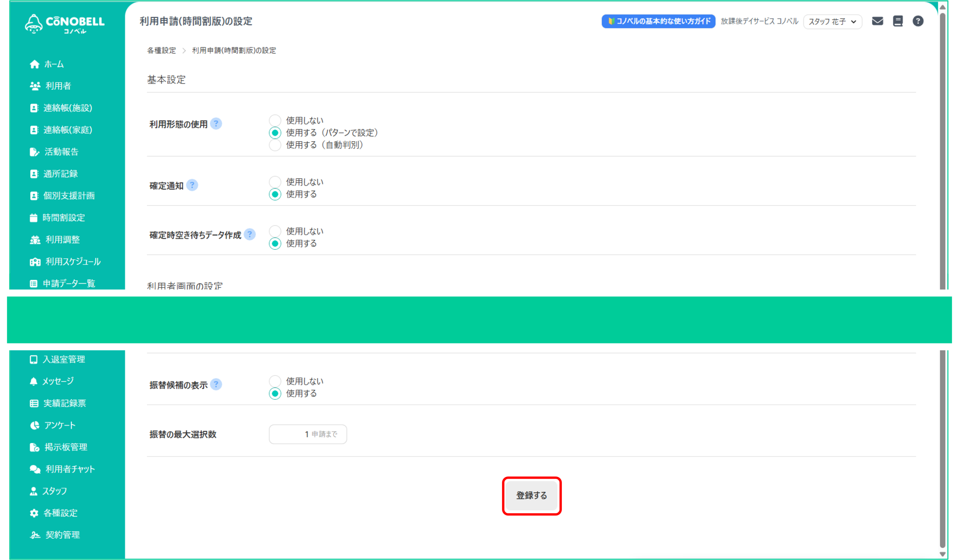This screenshot has height=560, width=959.
Task: Click help icon next to 確定通知
Action: (192, 185)
